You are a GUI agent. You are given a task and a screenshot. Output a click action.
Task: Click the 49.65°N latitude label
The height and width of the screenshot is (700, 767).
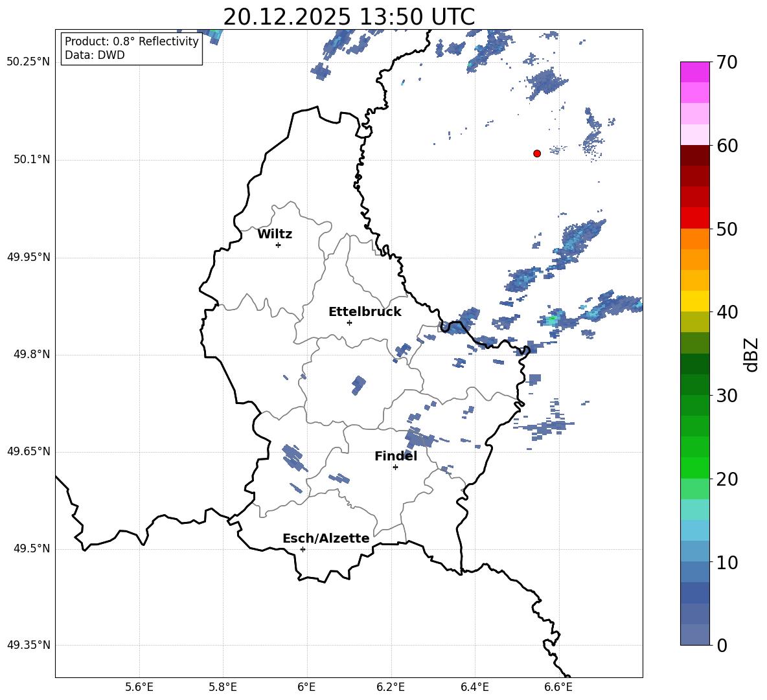click(x=29, y=451)
